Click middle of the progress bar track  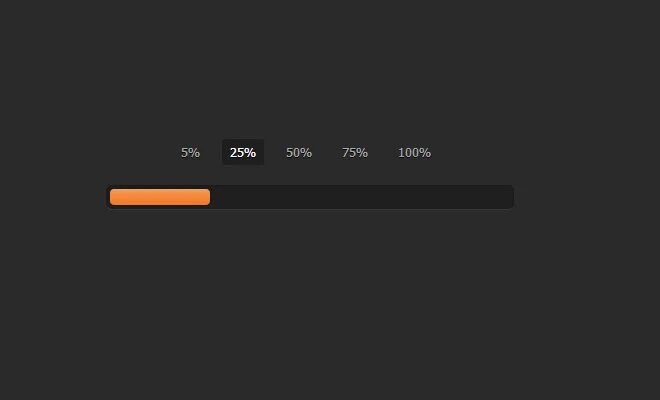point(310,197)
